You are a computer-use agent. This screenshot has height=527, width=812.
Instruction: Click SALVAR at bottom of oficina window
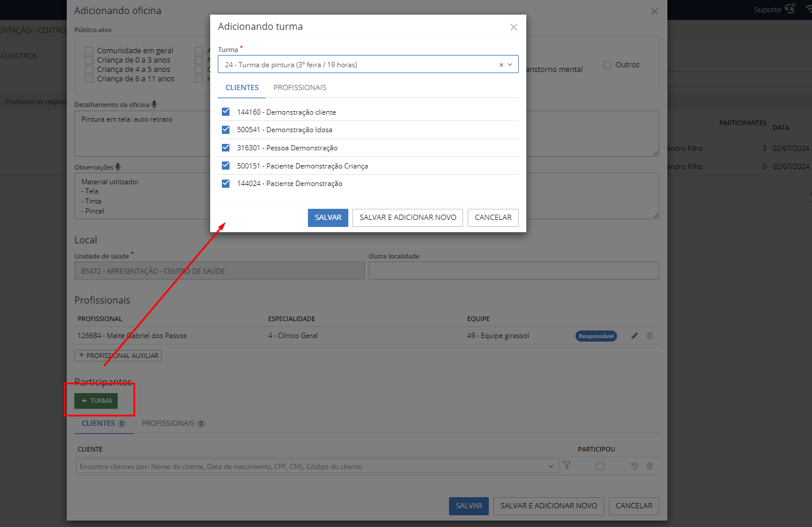pos(469,506)
